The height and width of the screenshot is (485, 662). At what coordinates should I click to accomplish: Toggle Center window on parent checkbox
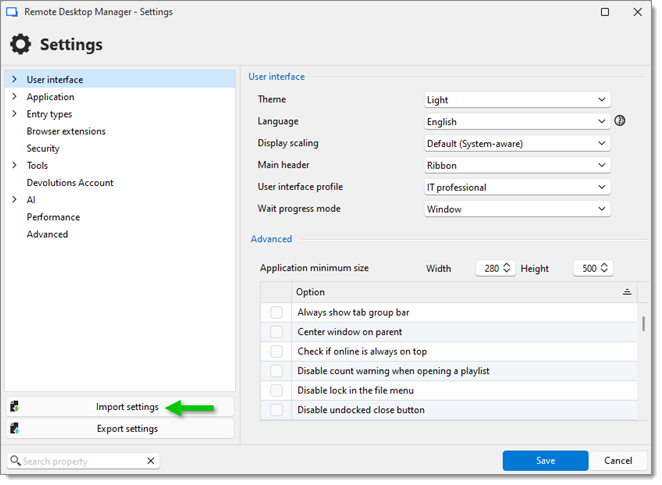[x=276, y=332]
